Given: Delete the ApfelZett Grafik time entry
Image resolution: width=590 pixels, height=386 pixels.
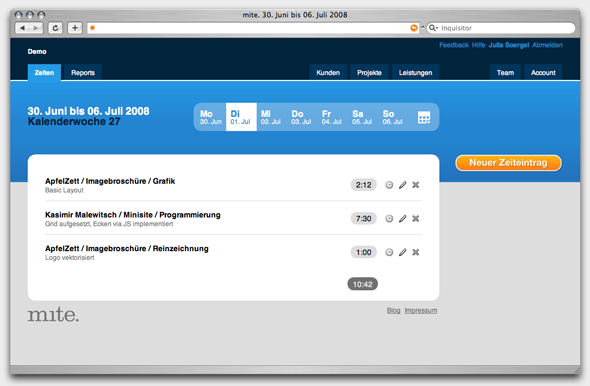Looking at the screenshot, I should click(x=415, y=185).
